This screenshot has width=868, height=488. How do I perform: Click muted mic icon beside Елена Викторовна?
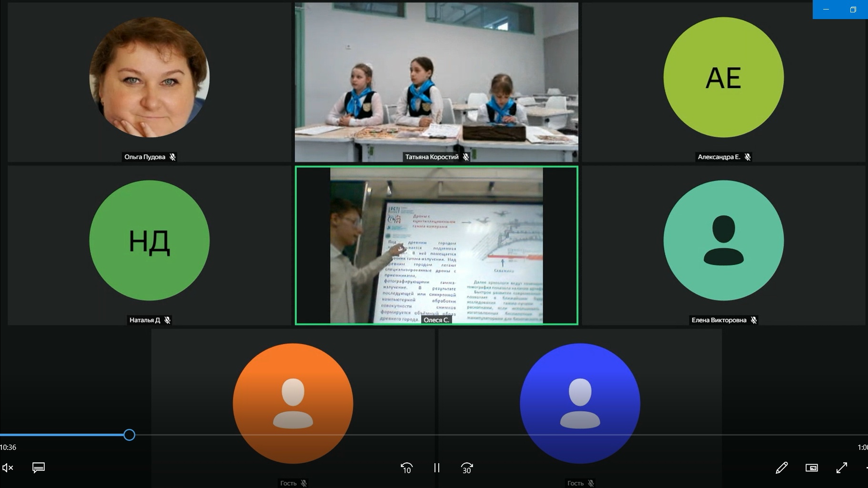[x=754, y=320]
